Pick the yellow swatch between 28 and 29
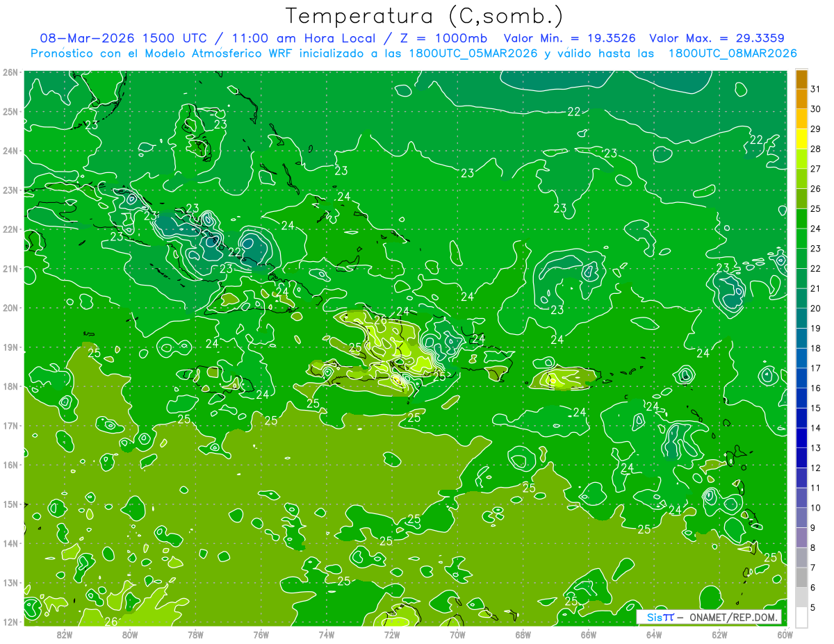834x644 pixels. click(802, 139)
